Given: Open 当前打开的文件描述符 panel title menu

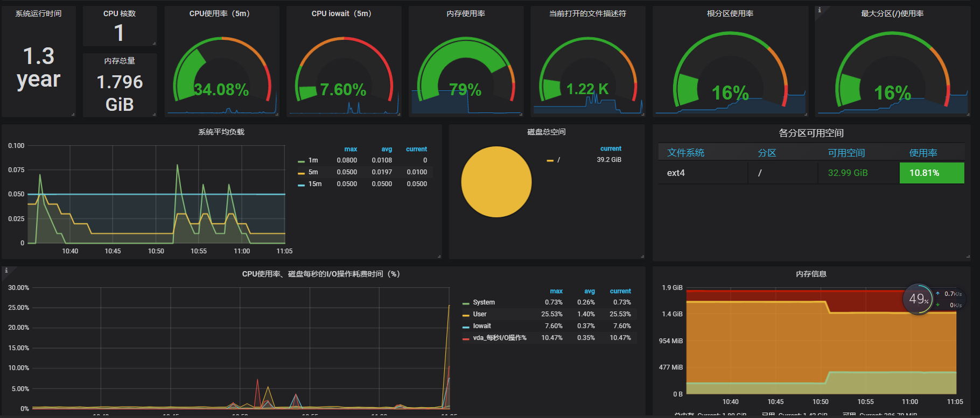Looking at the screenshot, I should pos(587,13).
